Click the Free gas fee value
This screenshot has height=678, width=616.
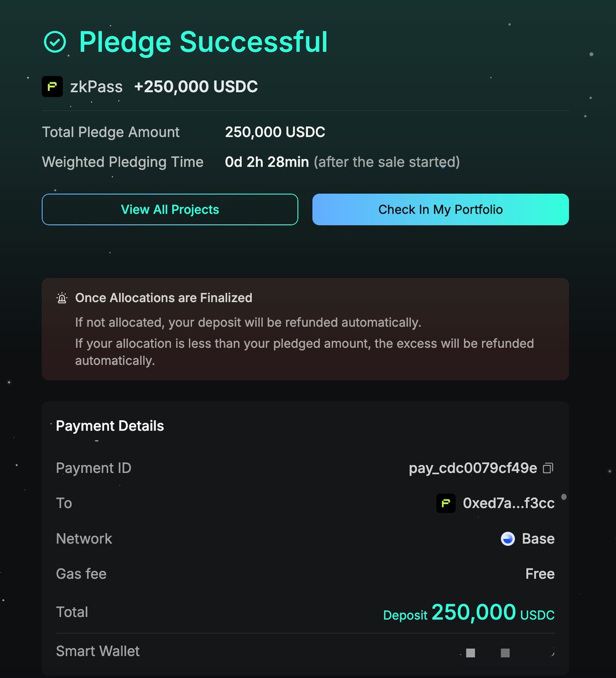[x=540, y=574]
